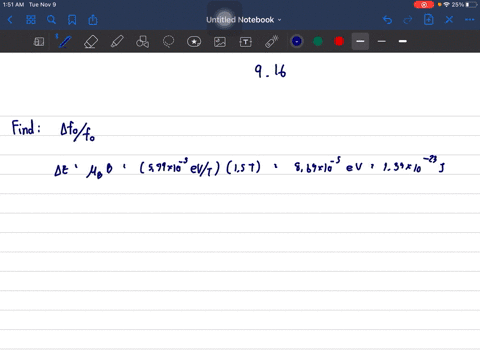Select the thin middle stroke thickness
Image resolution: width=480 pixels, height=360 pixels.
(382, 41)
